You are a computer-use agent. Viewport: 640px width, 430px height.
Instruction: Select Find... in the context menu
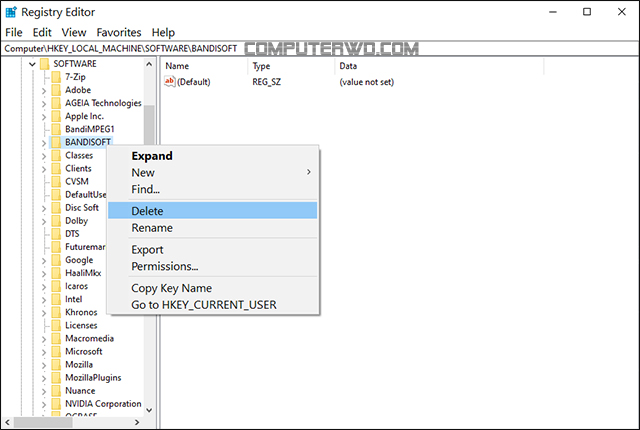coord(213,189)
